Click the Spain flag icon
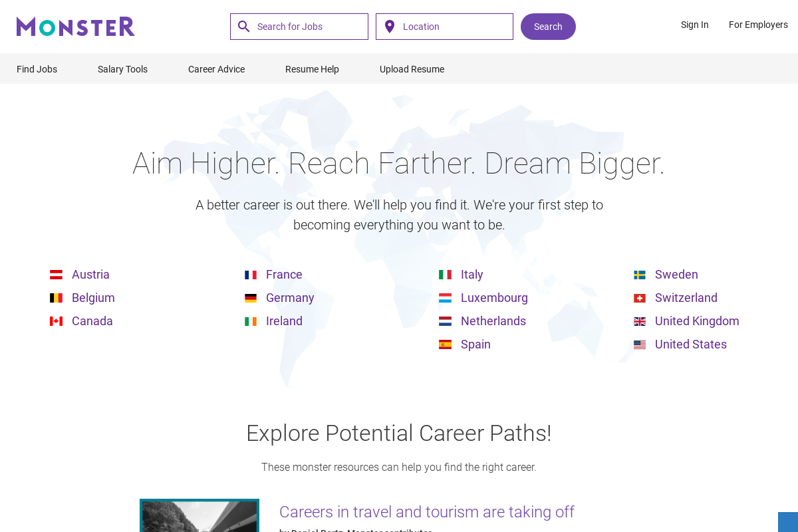Image resolution: width=798 pixels, height=532 pixels. [445, 344]
